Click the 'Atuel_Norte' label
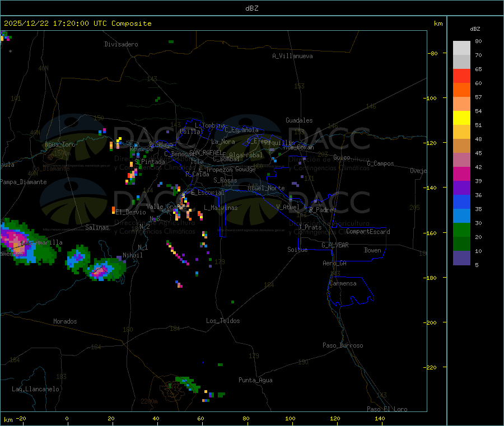Image resolution: width=504 pixels, height=426 pixels. [266, 188]
